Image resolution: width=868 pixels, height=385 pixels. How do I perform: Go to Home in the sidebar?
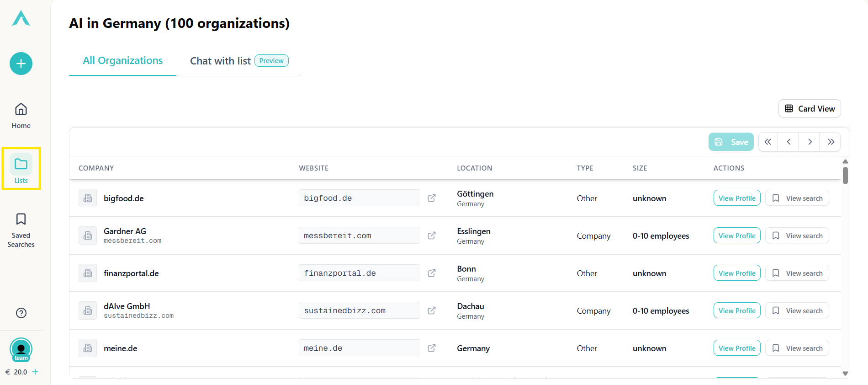coord(21,116)
